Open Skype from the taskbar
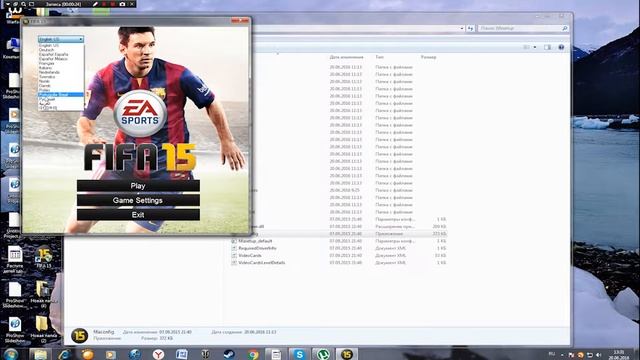Image resolution: width=640 pixels, height=360 pixels. click(x=299, y=354)
